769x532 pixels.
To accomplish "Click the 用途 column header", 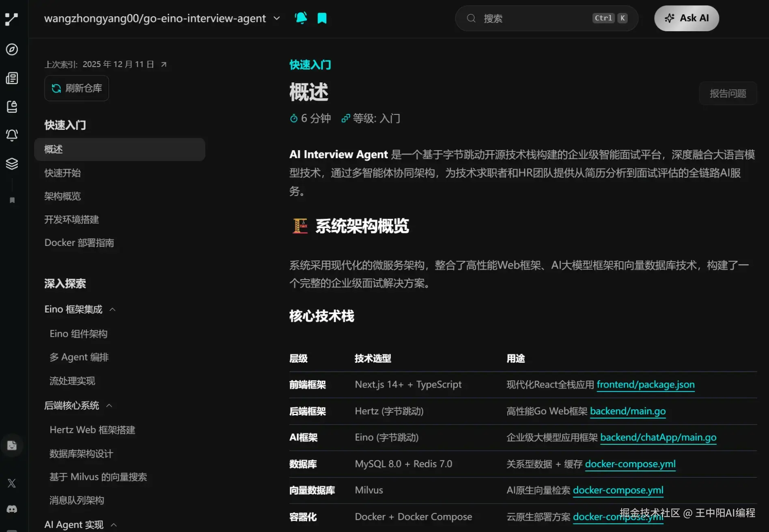I will 515,358.
